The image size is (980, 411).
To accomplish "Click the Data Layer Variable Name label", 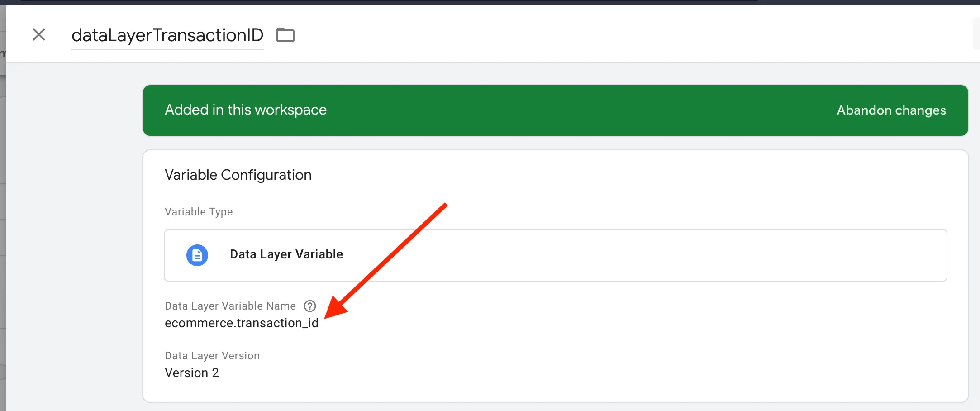I will click(230, 306).
